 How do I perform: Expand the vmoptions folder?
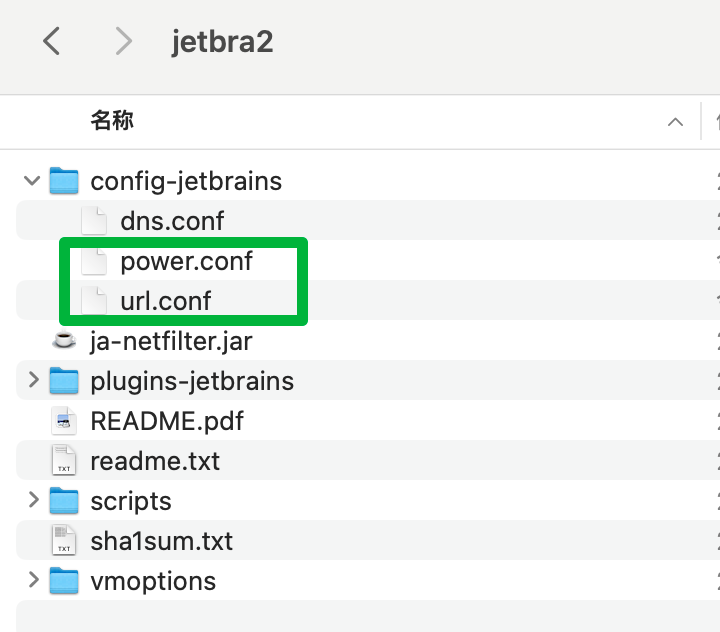tap(33, 580)
